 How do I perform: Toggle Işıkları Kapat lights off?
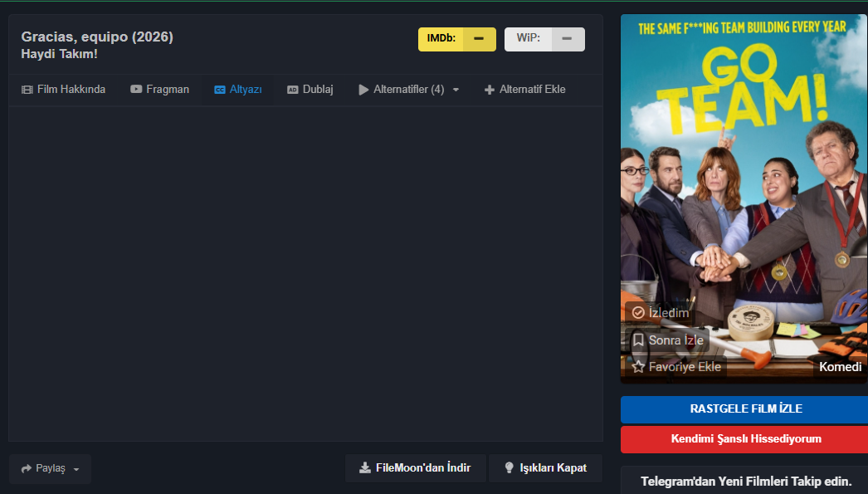pyautogui.click(x=545, y=468)
